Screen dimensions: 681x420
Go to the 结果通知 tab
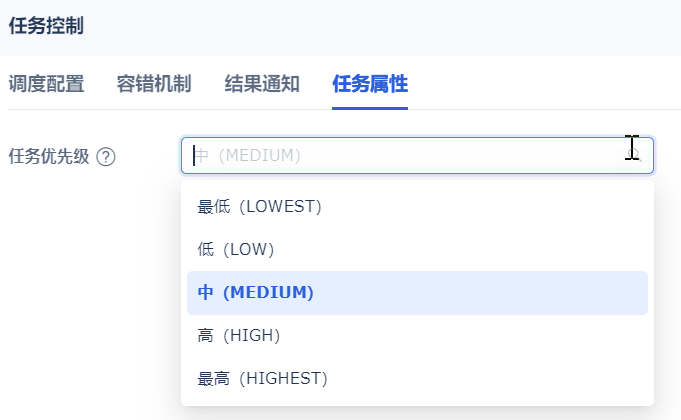click(x=262, y=84)
